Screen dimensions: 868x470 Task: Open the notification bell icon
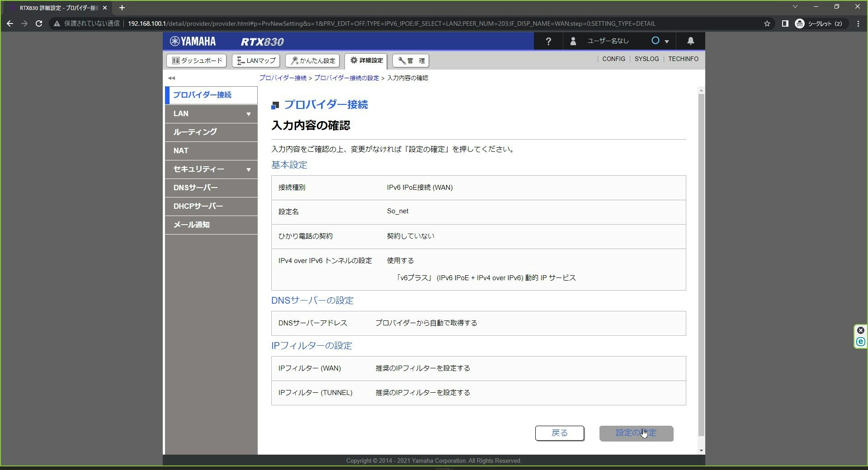tap(690, 41)
